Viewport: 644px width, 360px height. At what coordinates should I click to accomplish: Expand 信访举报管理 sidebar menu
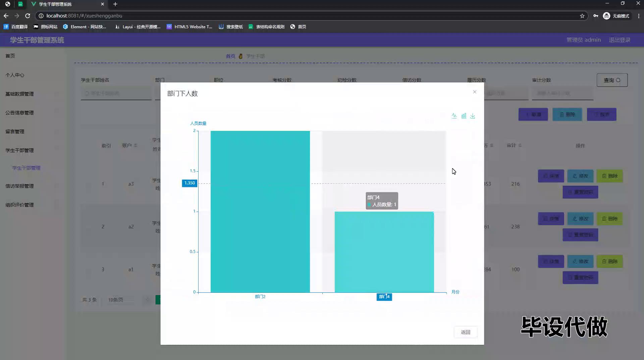19,186
